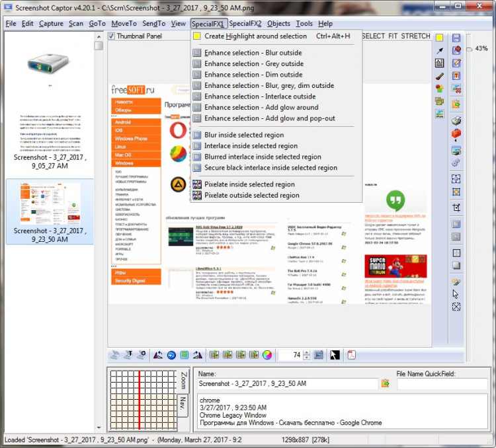This screenshot has height=448, width=496.
Task: Click the image comment text area
Action: (x=343, y=411)
